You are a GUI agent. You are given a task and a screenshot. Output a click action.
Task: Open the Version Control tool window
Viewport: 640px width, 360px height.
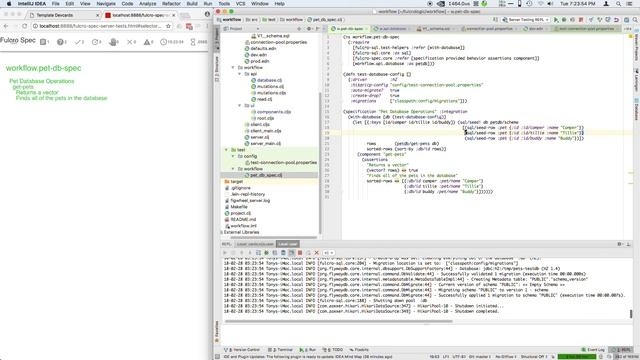(242, 350)
